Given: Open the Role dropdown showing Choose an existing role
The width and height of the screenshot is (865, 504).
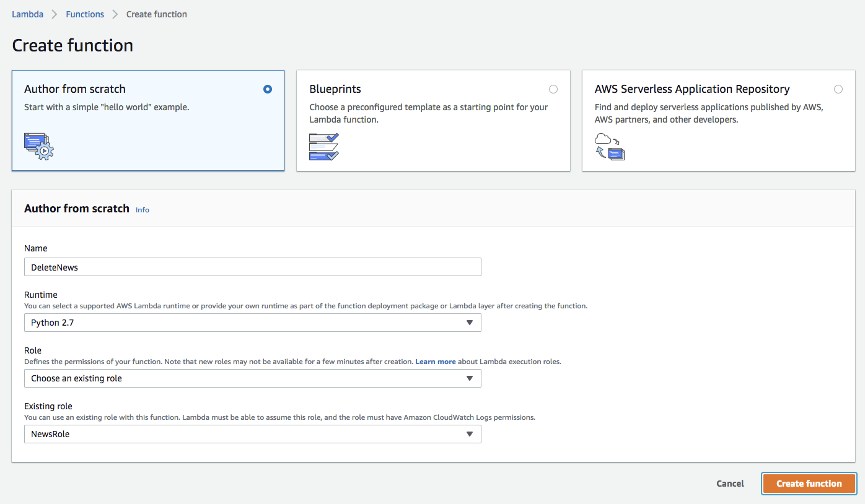Looking at the screenshot, I should pos(253,378).
